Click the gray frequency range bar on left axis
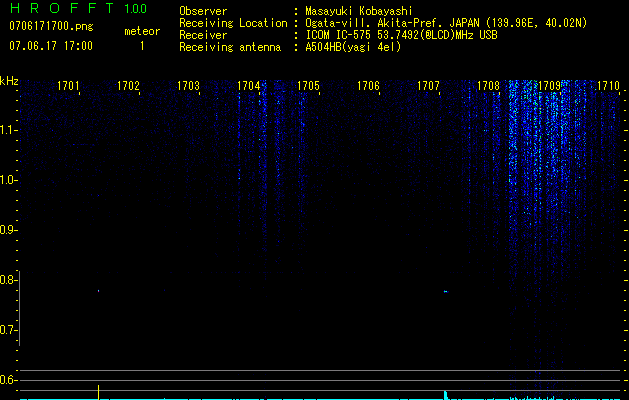Viewport: 629px width, 400px height. (x=19, y=309)
